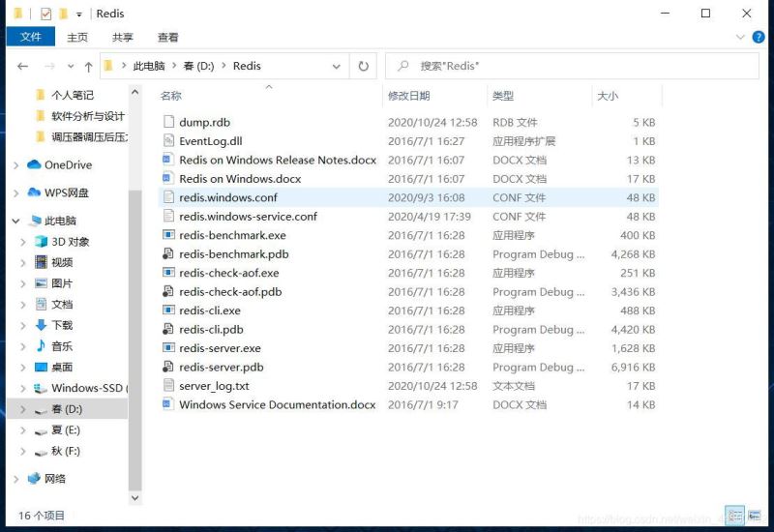Click the redis-check-aof.exe application icon
774x532 pixels.
pos(168,273)
